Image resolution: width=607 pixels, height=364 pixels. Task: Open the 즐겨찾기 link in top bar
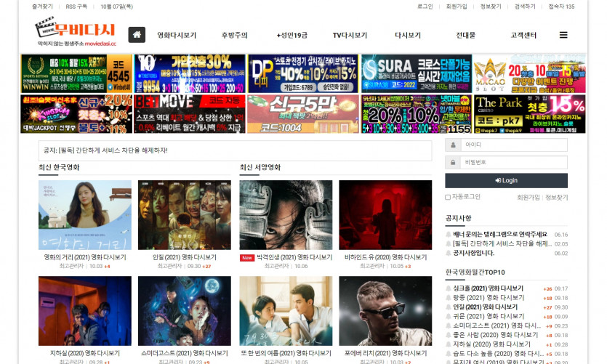[x=42, y=7]
